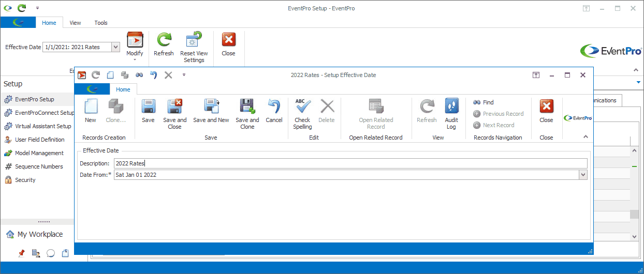Select EventPro Setup in Setup navigation
Viewport: 644px width, 274px height.
click(x=37, y=99)
